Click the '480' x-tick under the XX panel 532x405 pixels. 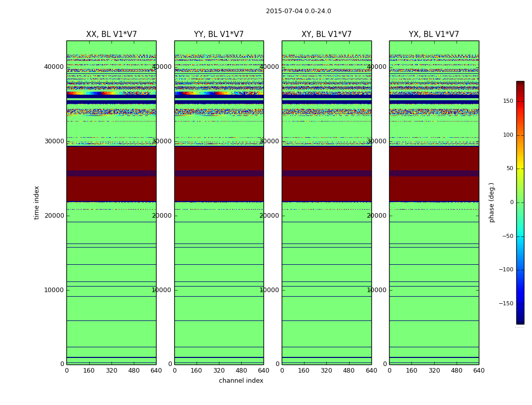[134, 371]
